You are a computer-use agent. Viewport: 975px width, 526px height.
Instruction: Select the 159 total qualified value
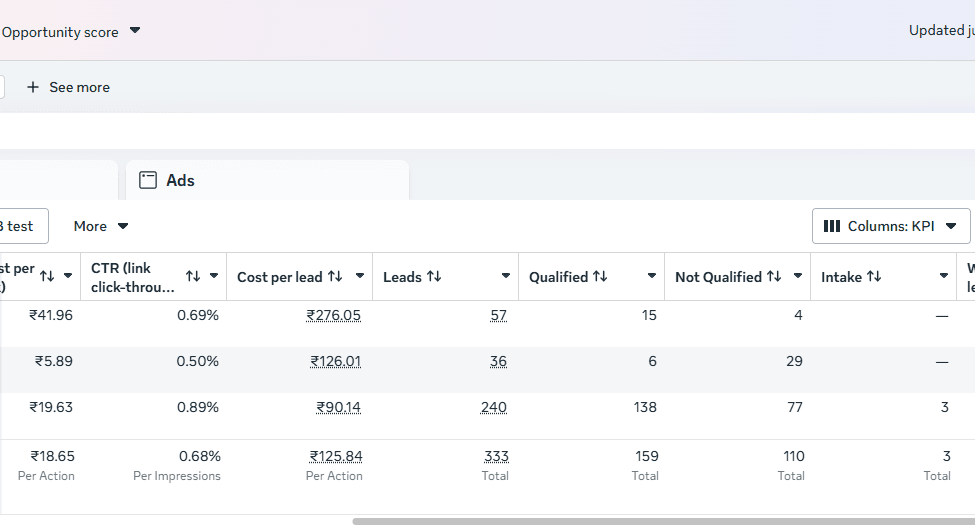[x=647, y=456]
